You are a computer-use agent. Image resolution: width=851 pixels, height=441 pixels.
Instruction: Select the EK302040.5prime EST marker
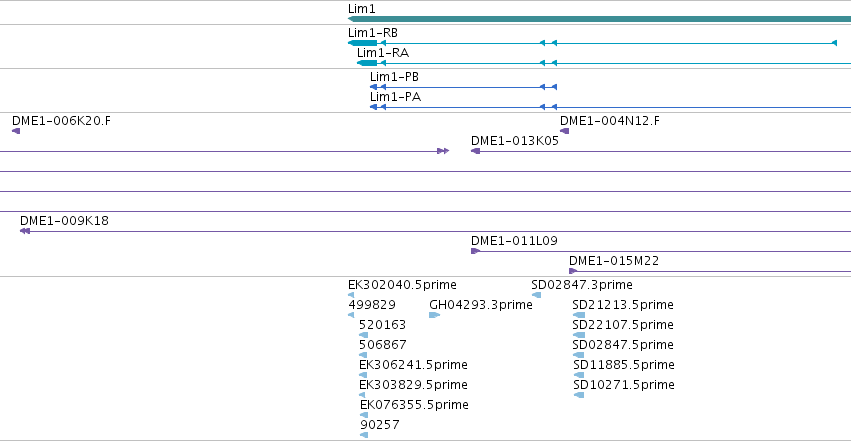click(351, 295)
